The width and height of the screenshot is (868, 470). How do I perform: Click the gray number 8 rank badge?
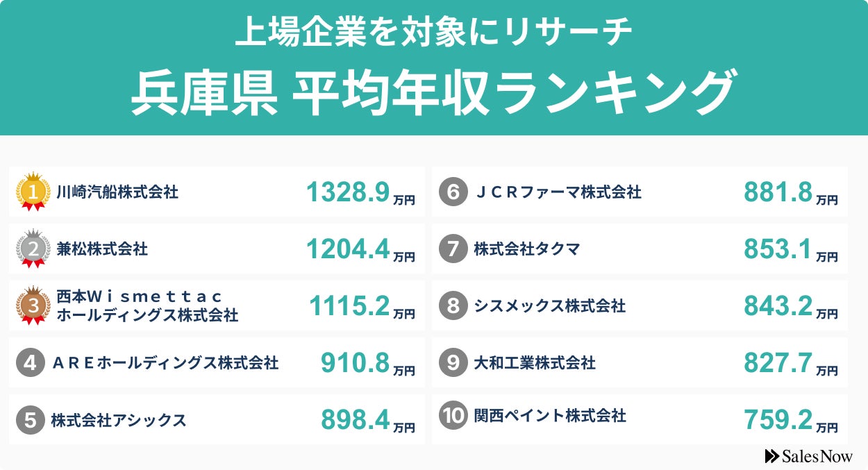(453, 305)
